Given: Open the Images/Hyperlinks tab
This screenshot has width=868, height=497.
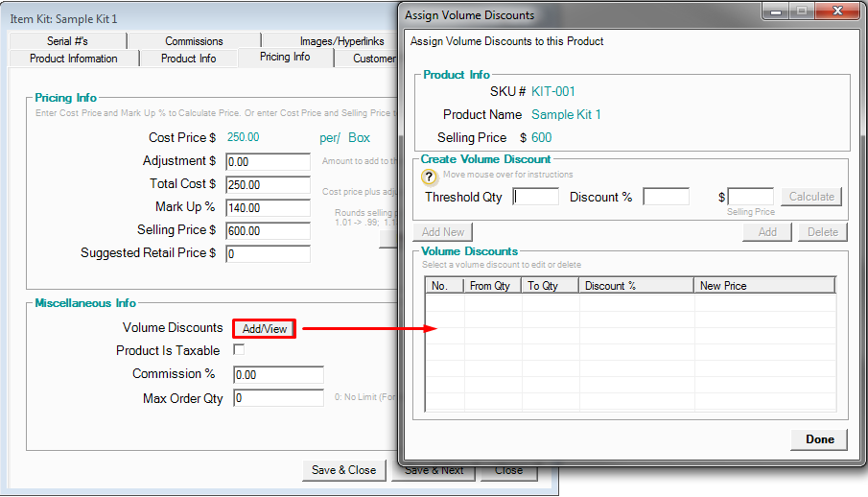Looking at the screenshot, I should 341,41.
